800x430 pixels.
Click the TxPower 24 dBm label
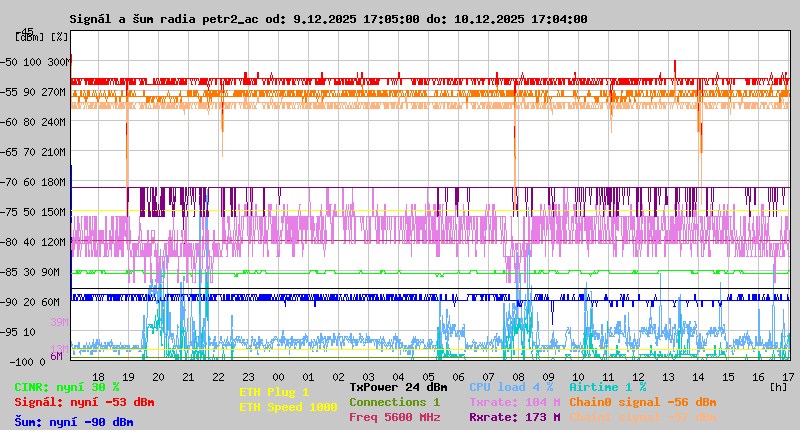(398, 387)
